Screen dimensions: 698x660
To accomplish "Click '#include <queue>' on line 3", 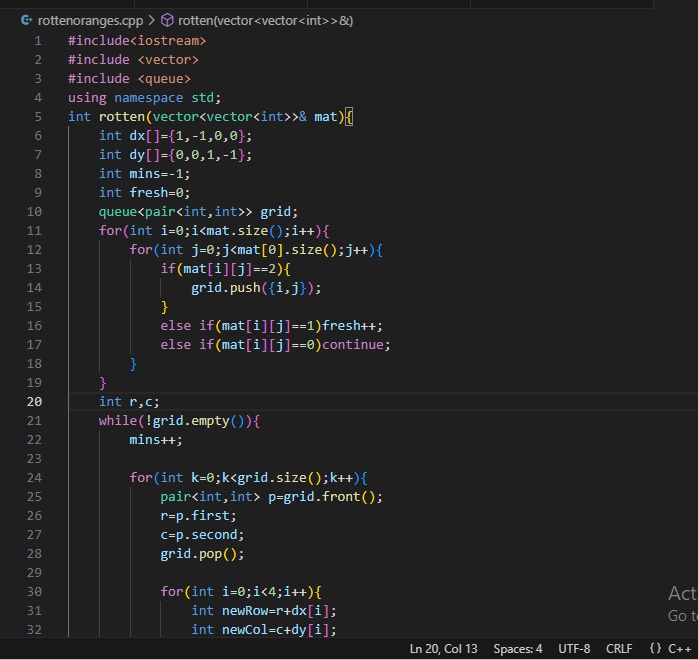I will (x=130, y=79).
